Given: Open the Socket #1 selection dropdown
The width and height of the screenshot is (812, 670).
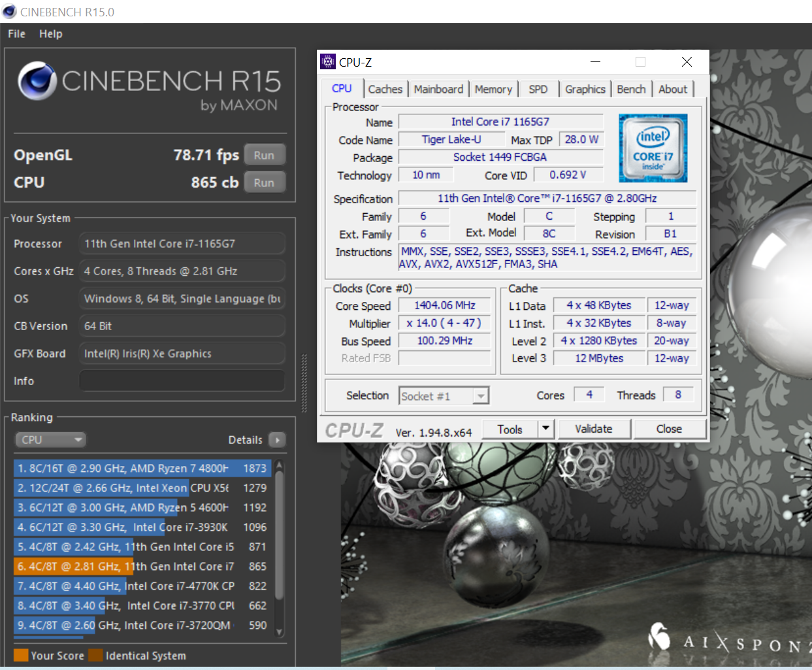Looking at the screenshot, I should (444, 395).
